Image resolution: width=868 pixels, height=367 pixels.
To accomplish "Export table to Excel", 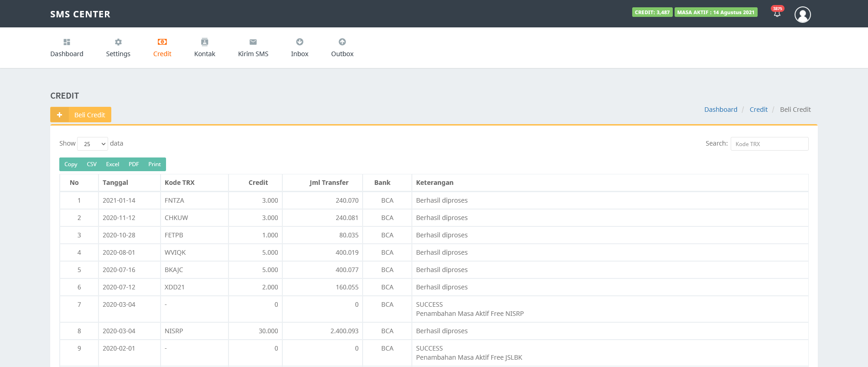I will tap(113, 164).
